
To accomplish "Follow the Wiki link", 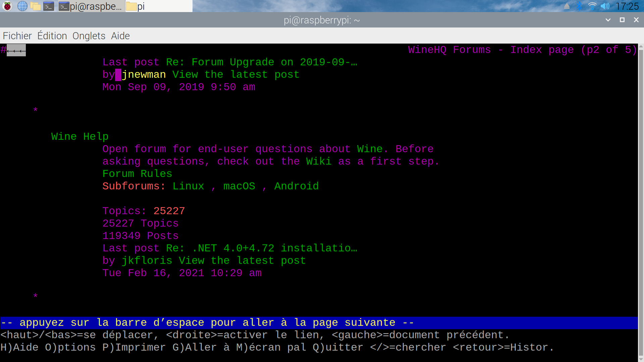I will tap(319, 161).
